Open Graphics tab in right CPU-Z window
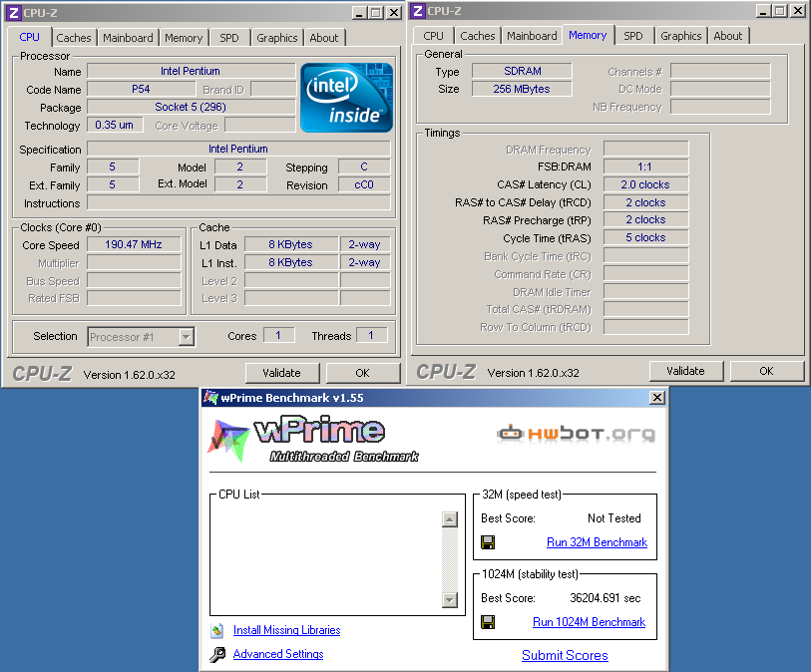This screenshot has width=811, height=672. pyautogui.click(x=681, y=36)
